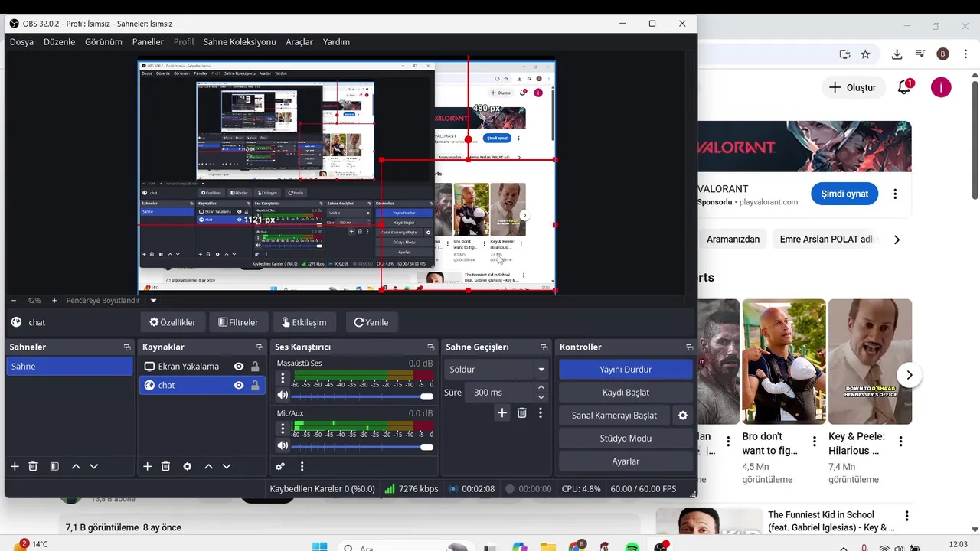Move source down in Kaynaklar panel
The height and width of the screenshot is (551, 980).
[x=227, y=466]
